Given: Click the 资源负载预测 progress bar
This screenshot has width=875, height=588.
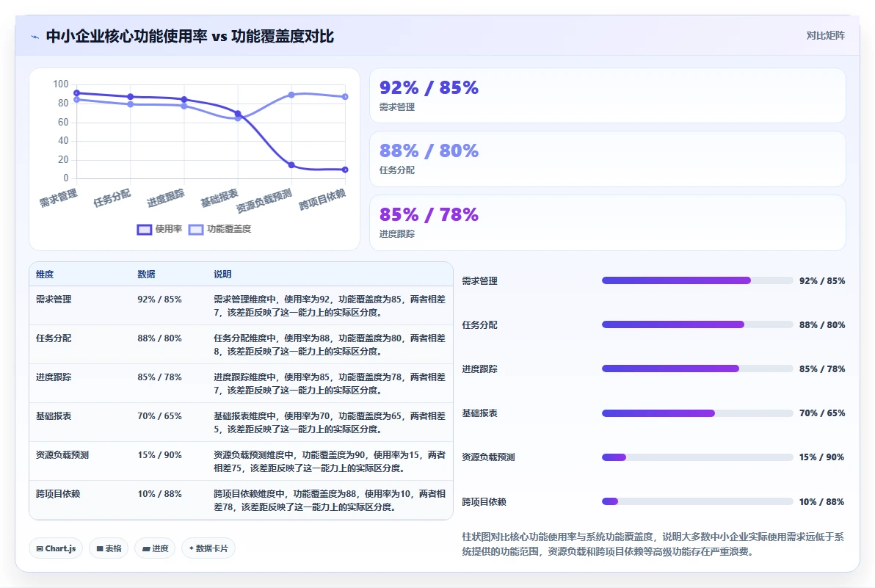Looking at the screenshot, I should coord(697,457).
